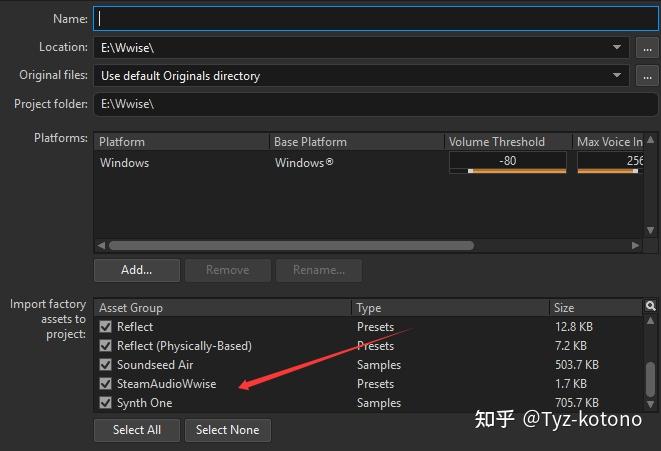The height and width of the screenshot is (451, 661).
Task: Open the Original files dropdown
Action: click(617, 75)
